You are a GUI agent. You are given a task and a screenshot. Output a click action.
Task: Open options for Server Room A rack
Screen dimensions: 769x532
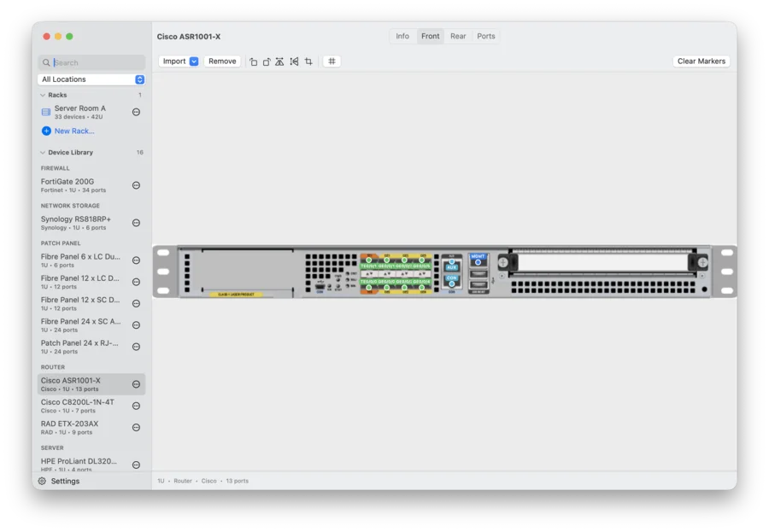[x=137, y=112]
